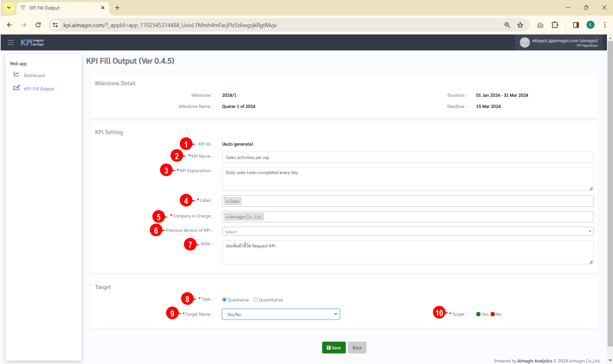Click the KPI Analytics logo
The width and height of the screenshot is (613, 364).
click(32, 42)
